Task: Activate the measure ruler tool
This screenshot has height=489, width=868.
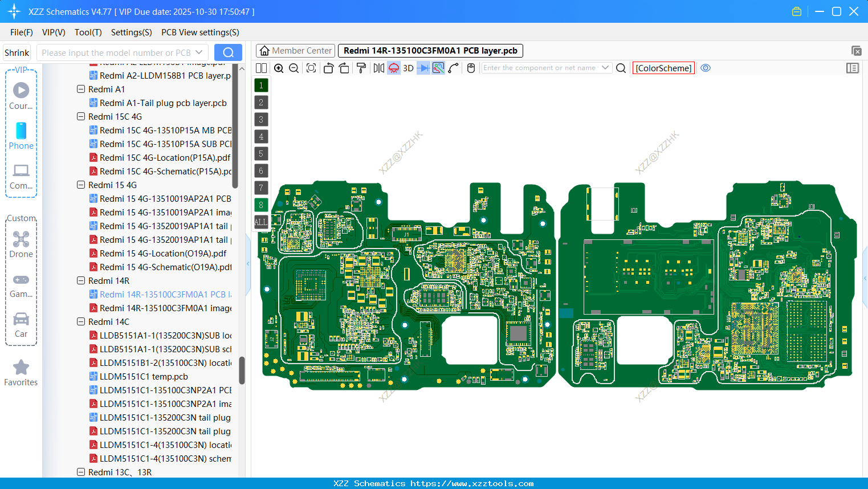Action: 454,68
